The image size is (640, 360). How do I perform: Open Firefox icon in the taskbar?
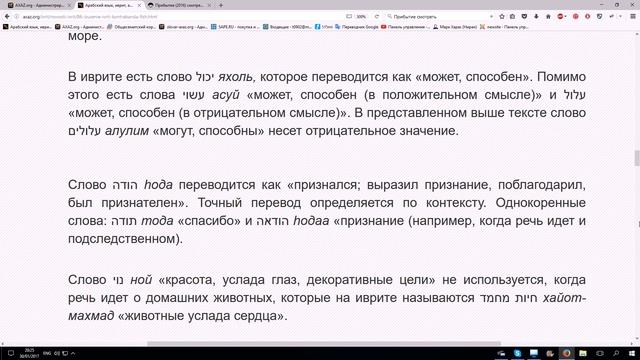point(567,353)
